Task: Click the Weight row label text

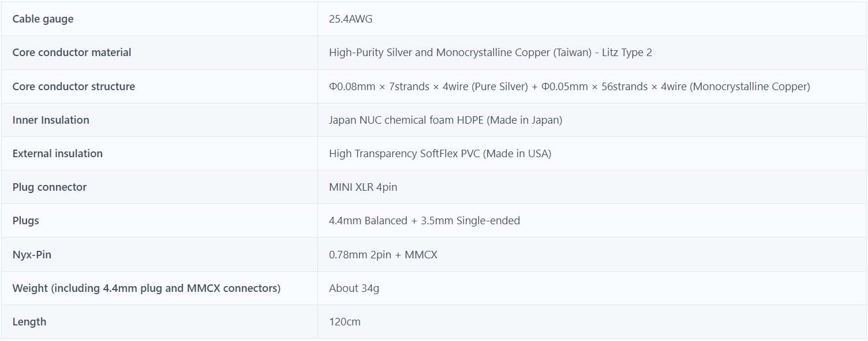Action: pos(146,288)
